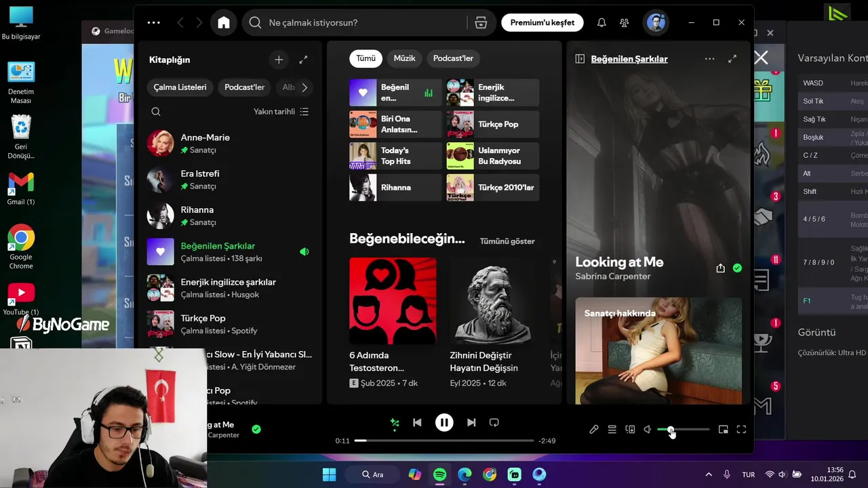Screen dimensions: 868x488
Task: Toggle liked check beside Looking at Me title
Action: 737,268
